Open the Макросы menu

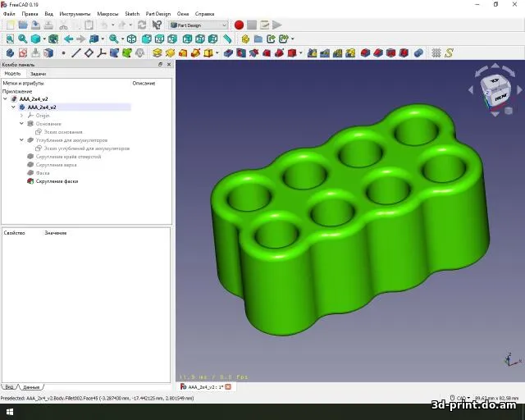107,14
